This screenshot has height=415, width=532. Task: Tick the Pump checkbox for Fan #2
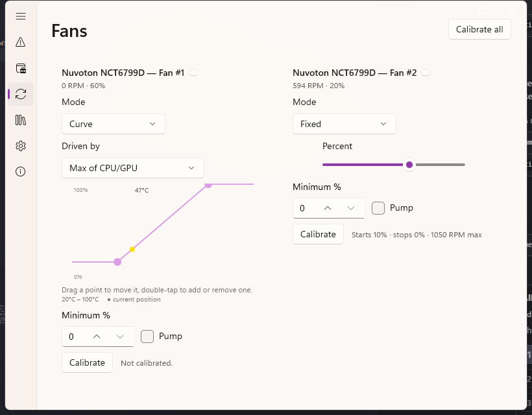378,208
